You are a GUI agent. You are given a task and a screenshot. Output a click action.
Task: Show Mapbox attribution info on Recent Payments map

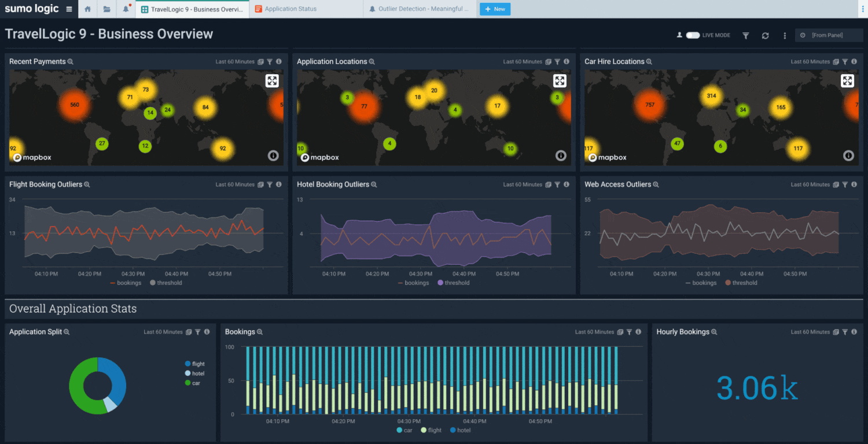click(x=273, y=156)
